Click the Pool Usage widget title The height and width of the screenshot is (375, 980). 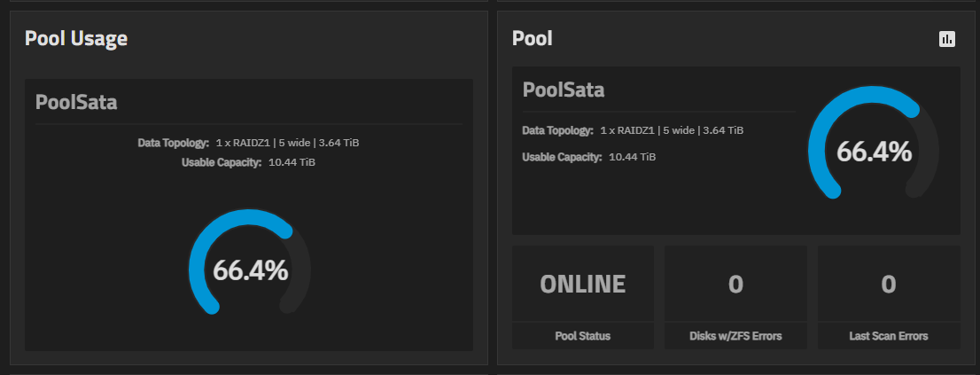click(x=76, y=39)
